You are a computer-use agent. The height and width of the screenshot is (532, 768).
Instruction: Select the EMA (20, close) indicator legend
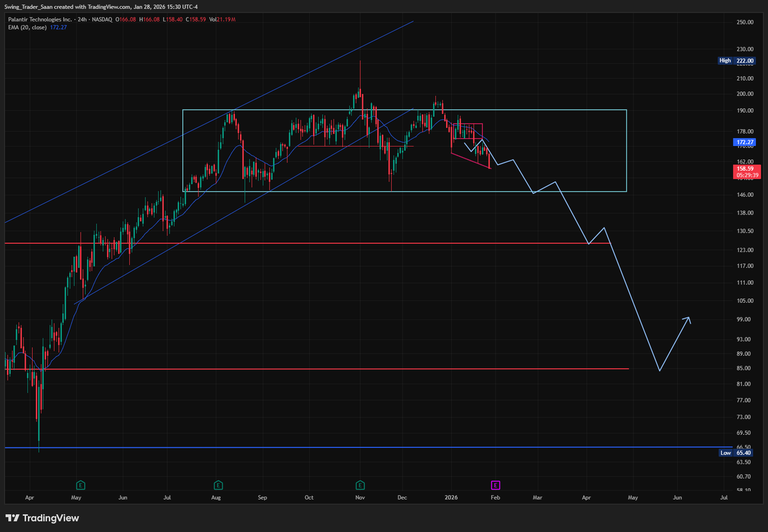[x=27, y=28]
